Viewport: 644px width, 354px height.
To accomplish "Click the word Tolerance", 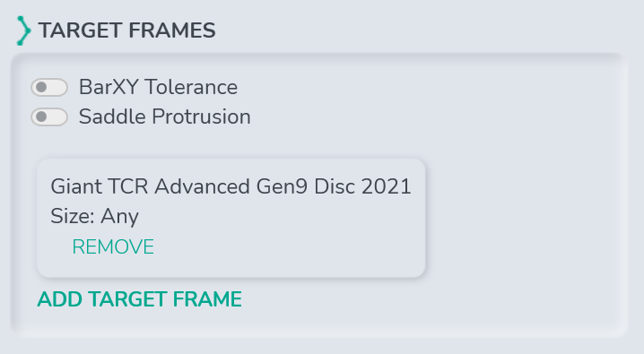I will (x=191, y=87).
